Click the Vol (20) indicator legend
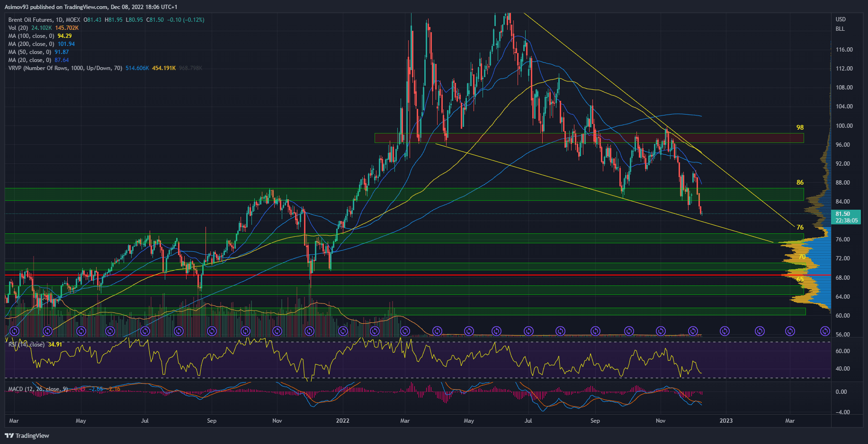868x444 pixels. (x=18, y=28)
